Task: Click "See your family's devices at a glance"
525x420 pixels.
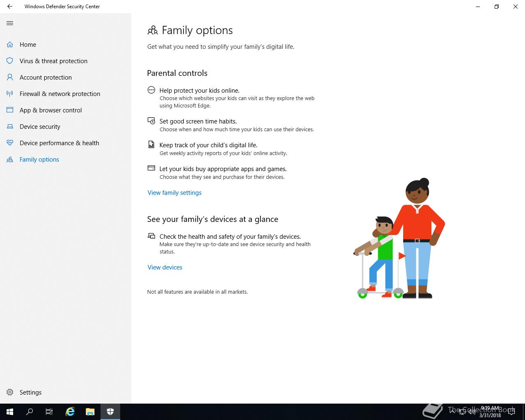Action: 212,219
